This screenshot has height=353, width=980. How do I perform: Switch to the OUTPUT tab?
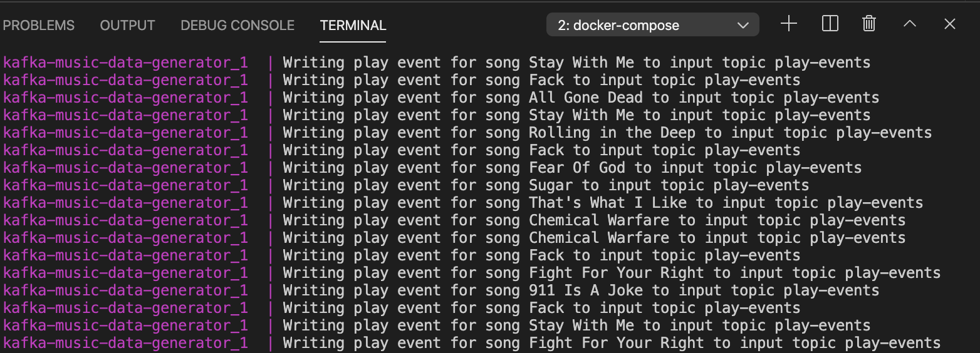click(x=127, y=26)
